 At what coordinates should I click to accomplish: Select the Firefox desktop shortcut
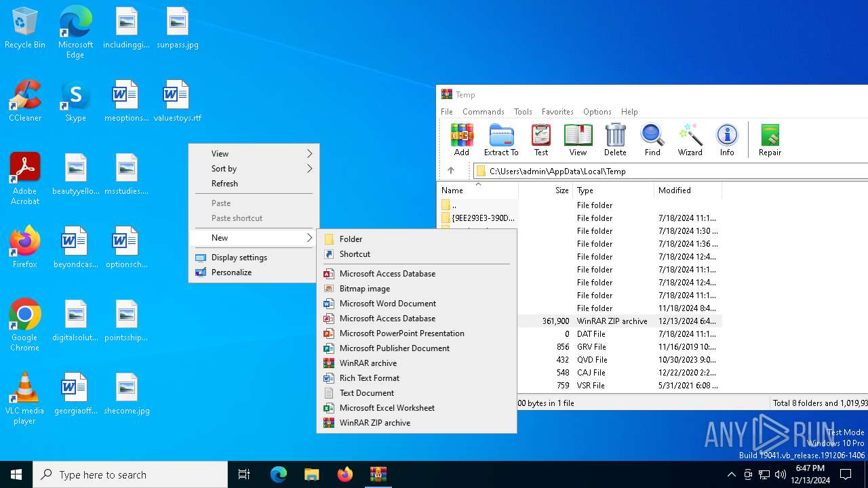pos(25,247)
